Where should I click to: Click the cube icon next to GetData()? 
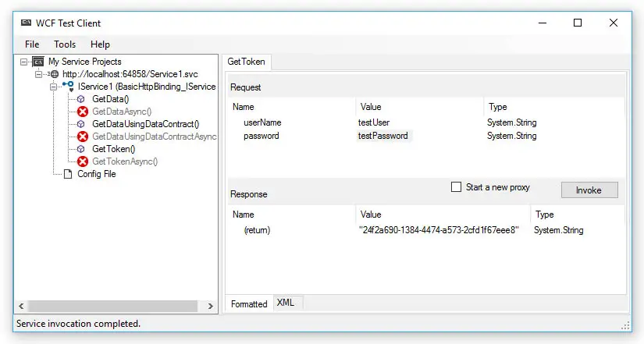[81, 99]
